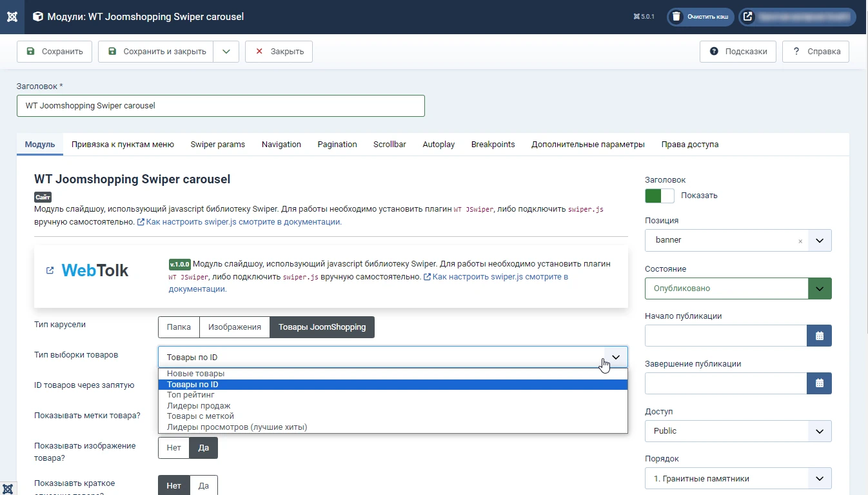This screenshot has height=495, width=868.
Task: Select Изображения carousel type
Action: (234, 327)
